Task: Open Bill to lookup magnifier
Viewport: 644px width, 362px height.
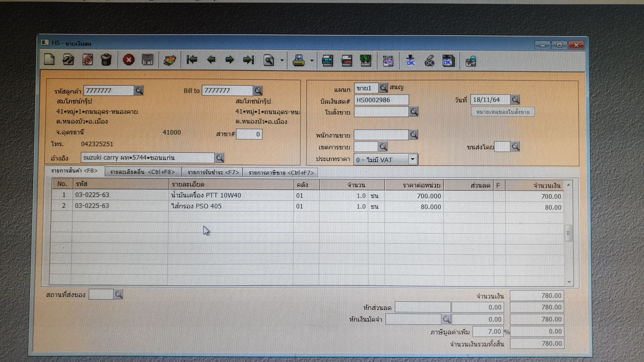Action: (x=258, y=90)
